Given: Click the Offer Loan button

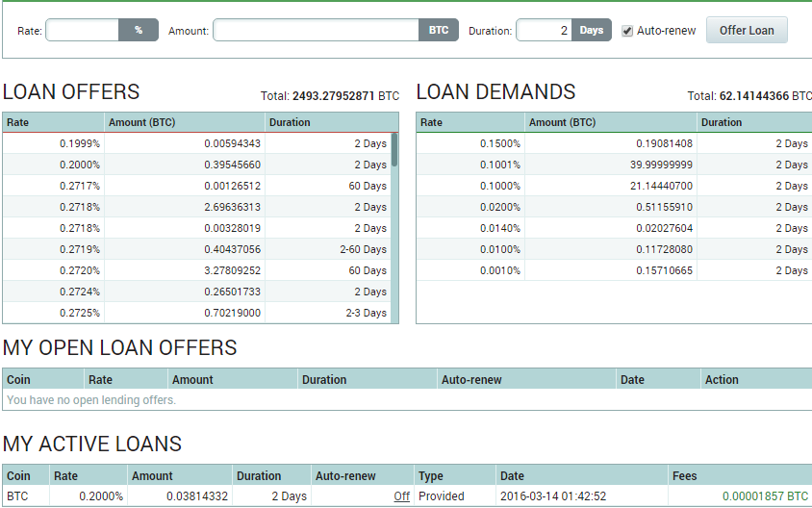Looking at the screenshot, I should click(747, 30).
